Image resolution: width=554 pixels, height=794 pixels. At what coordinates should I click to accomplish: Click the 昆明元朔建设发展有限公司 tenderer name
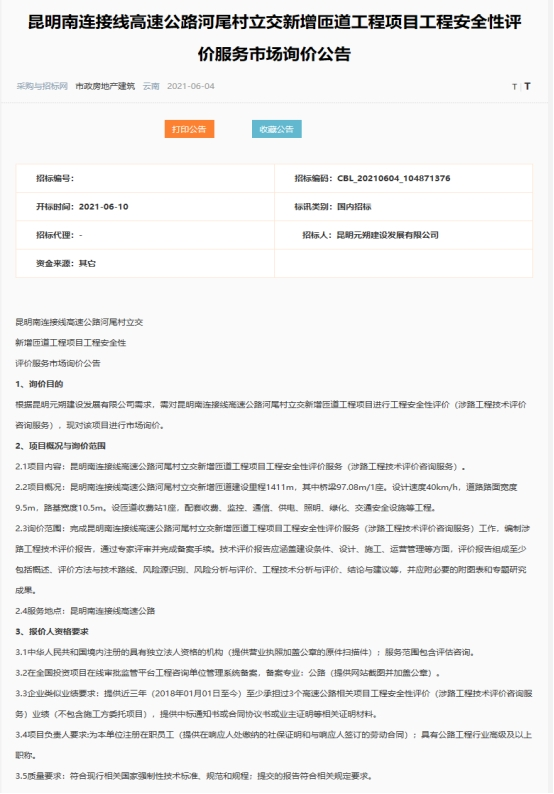[388, 235]
